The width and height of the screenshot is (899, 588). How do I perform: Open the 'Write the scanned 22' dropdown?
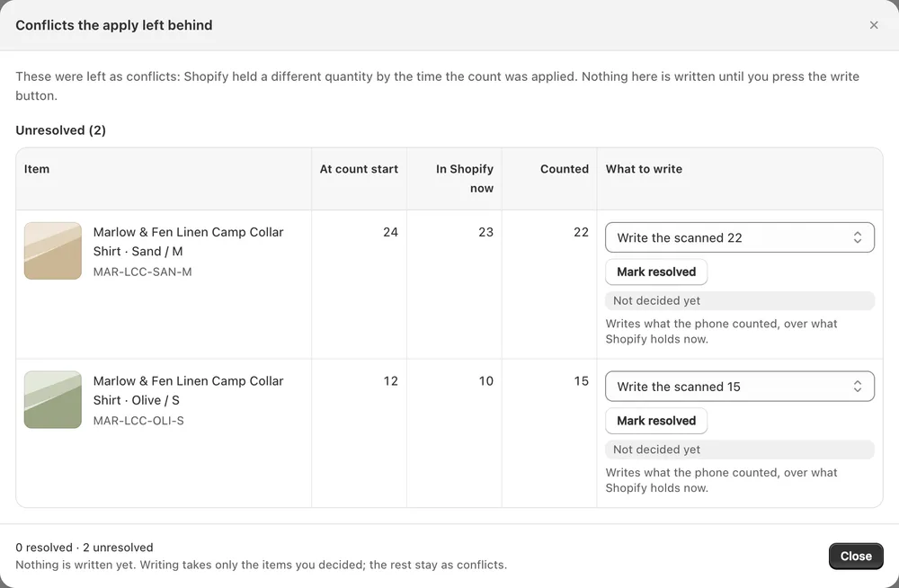point(740,237)
